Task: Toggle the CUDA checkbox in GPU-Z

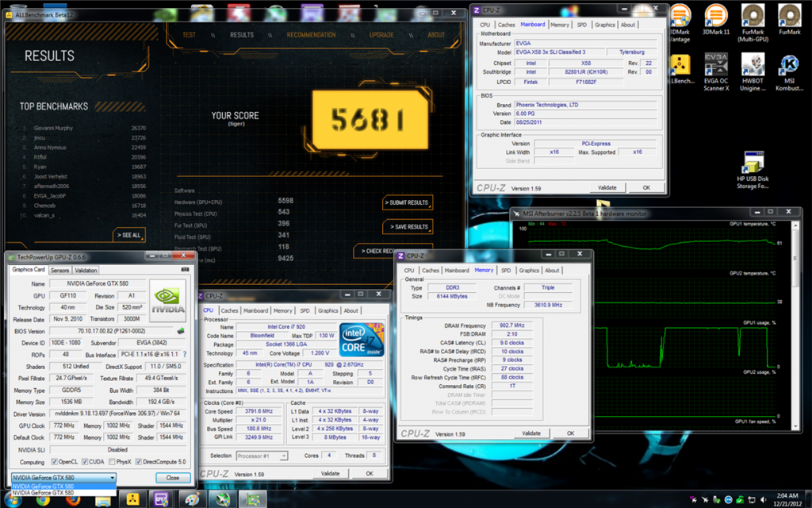Action: (x=84, y=461)
